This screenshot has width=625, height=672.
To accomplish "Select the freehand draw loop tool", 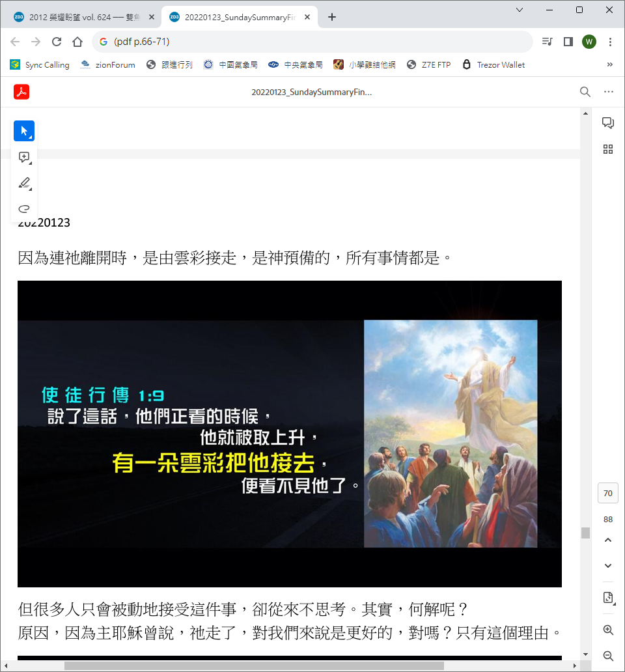I will pos(24,209).
